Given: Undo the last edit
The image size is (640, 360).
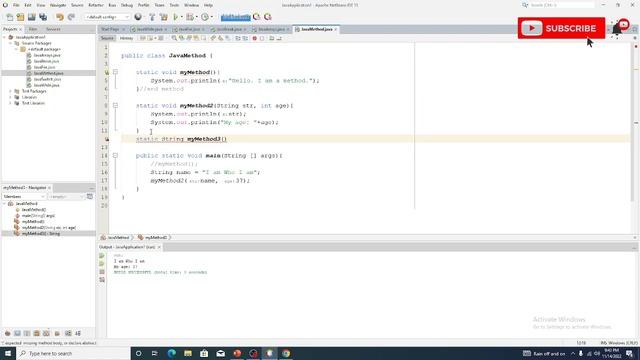Looking at the screenshot, I should [x=60, y=17].
